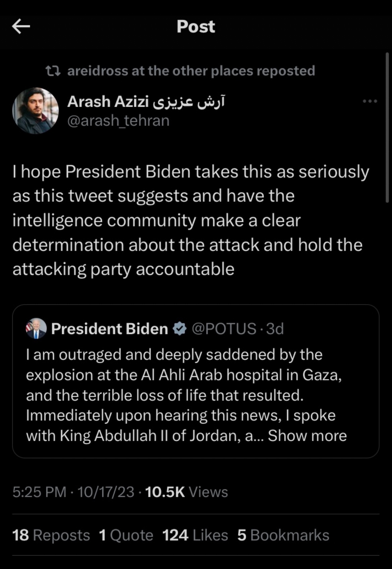The image size is (392, 569).
Task: Open the areidross reposted label
Action: [x=191, y=71]
